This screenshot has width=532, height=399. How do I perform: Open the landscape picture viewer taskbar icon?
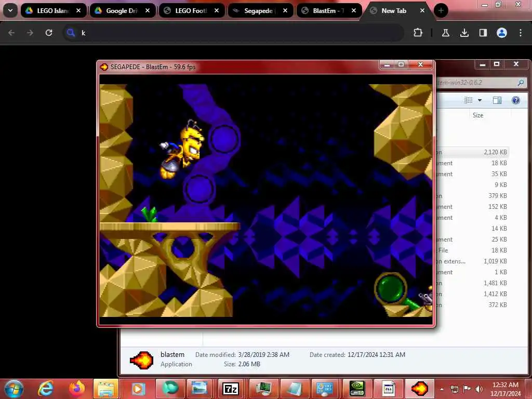coord(199,389)
